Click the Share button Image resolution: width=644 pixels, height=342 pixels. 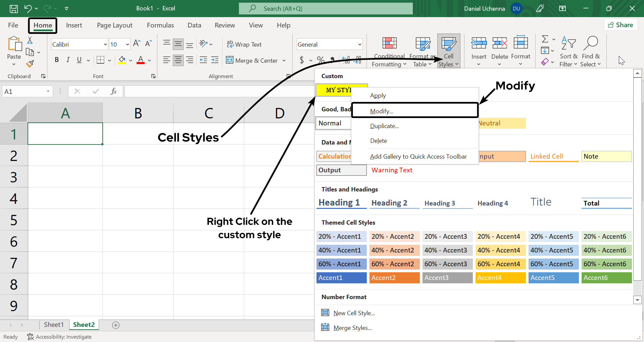click(x=621, y=25)
